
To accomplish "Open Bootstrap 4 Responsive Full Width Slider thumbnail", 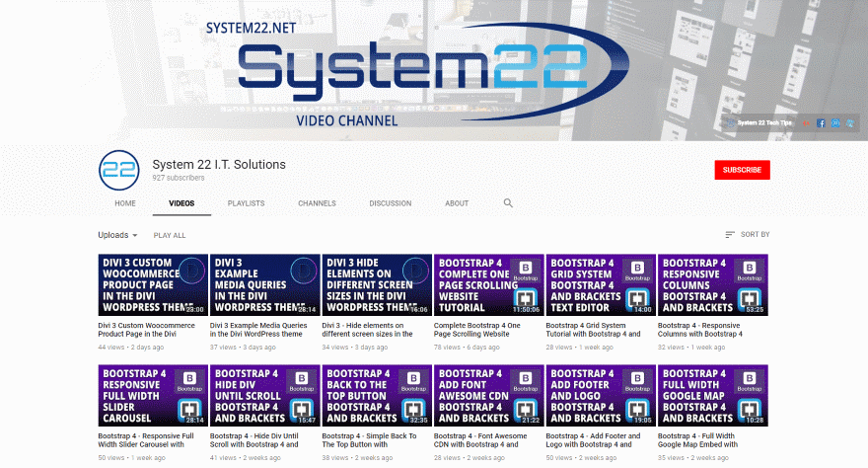I will [153, 396].
